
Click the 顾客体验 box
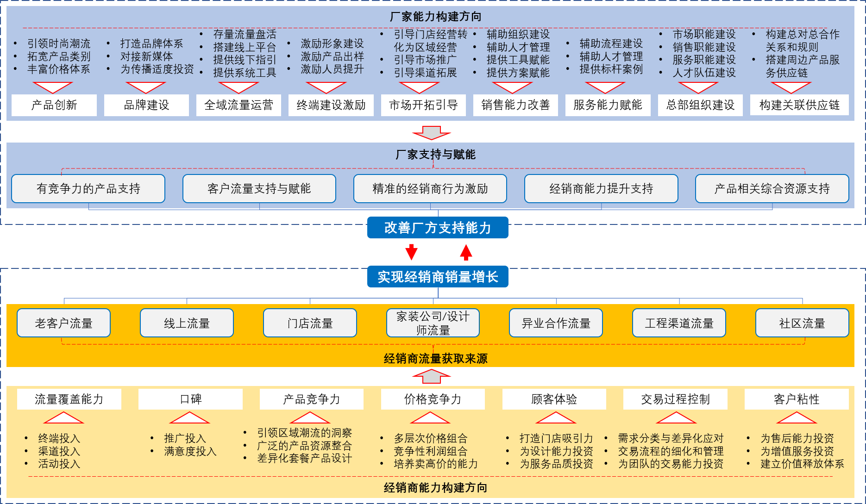554,399
